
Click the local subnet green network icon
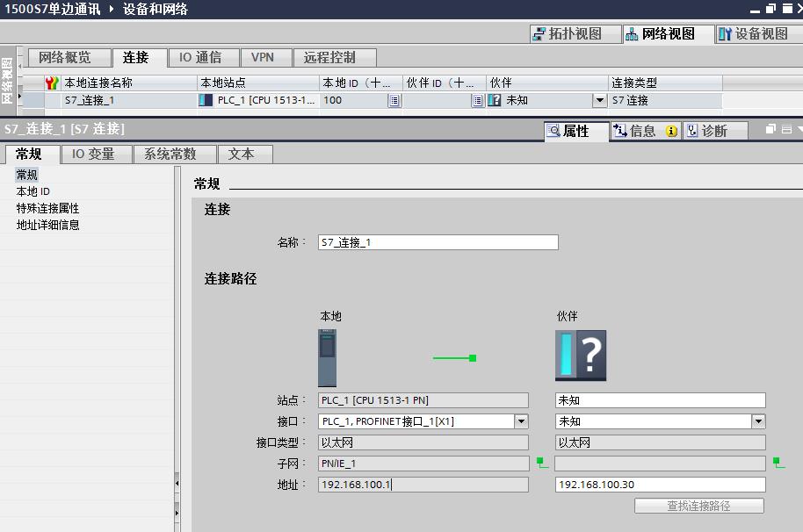(542, 463)
